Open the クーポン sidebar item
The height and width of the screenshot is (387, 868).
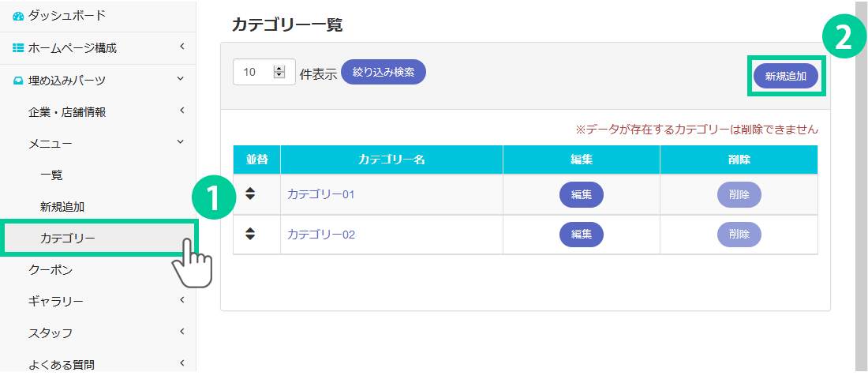51,270
